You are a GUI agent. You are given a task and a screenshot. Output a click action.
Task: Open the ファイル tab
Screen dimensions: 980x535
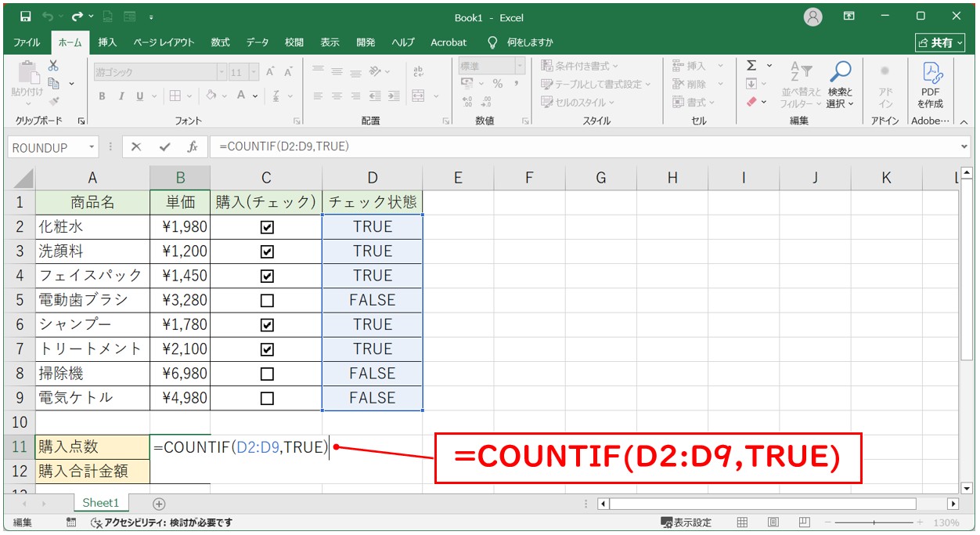pos(27,42)
